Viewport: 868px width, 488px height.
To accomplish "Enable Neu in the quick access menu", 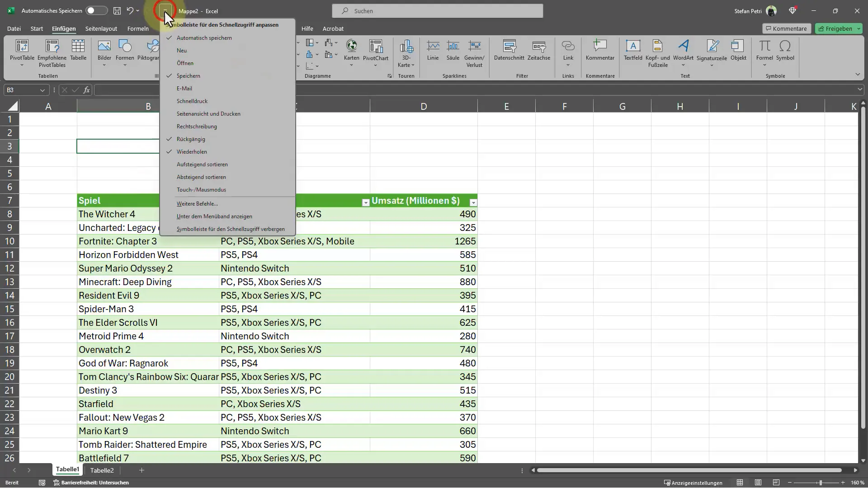I will 227,51.
